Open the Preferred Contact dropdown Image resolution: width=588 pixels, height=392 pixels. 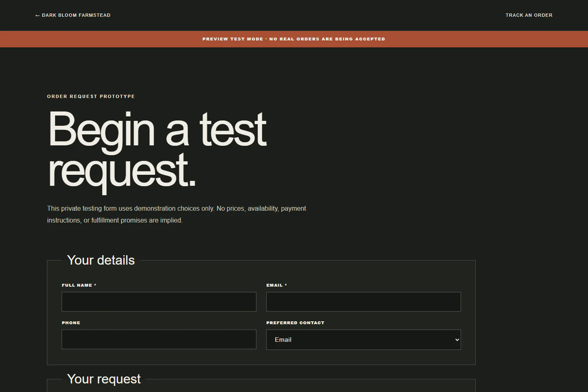click(x=363, y=340)
